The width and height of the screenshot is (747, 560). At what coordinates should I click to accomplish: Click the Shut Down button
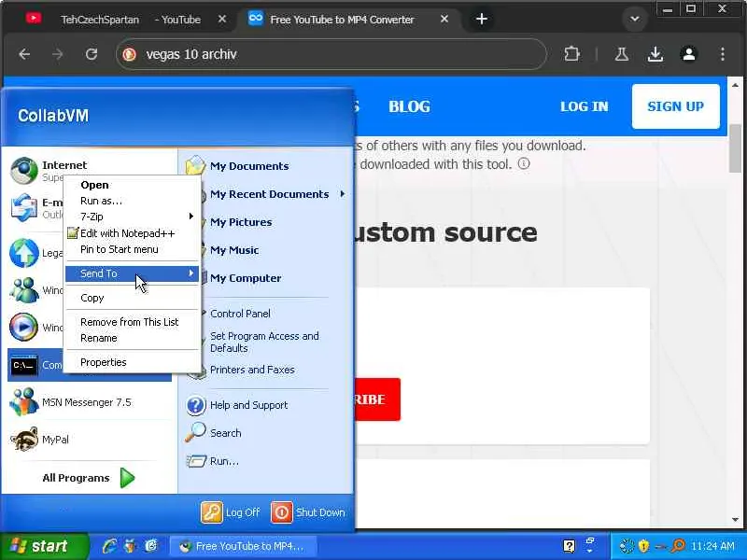[x=308, y=512]
